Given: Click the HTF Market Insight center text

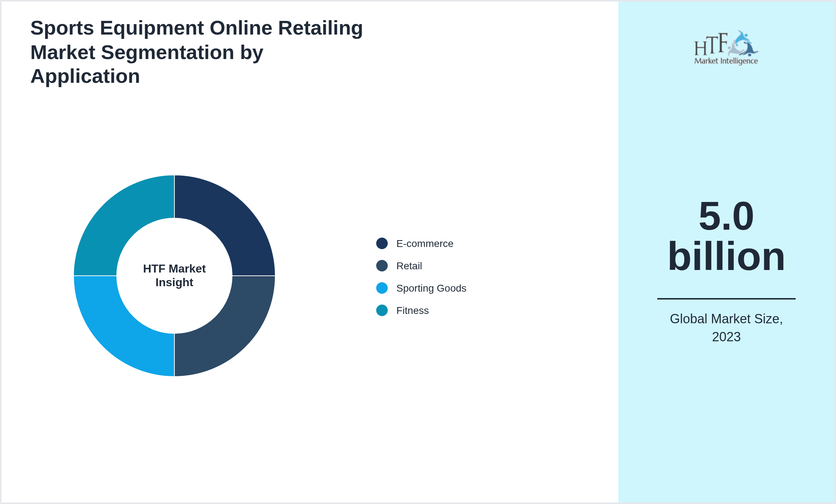Looking at the screenshot, I should coord(174,275).
